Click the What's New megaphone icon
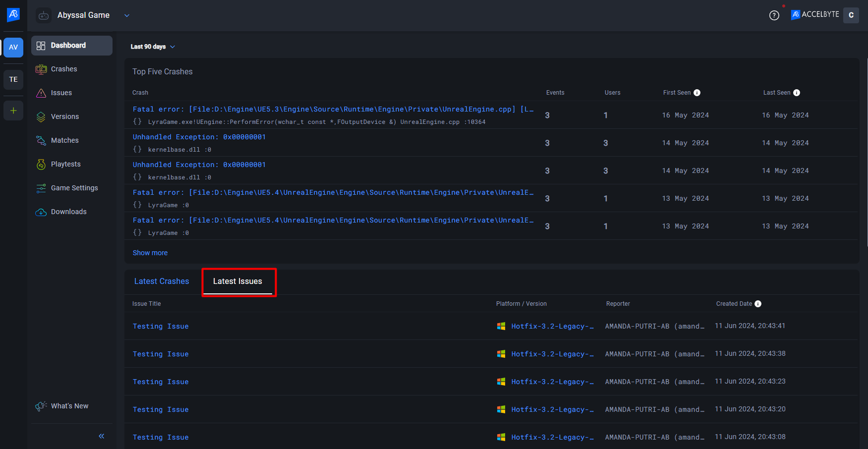Image resolution: width=868 pixels, height=449 pixels. tap(41, 406)
